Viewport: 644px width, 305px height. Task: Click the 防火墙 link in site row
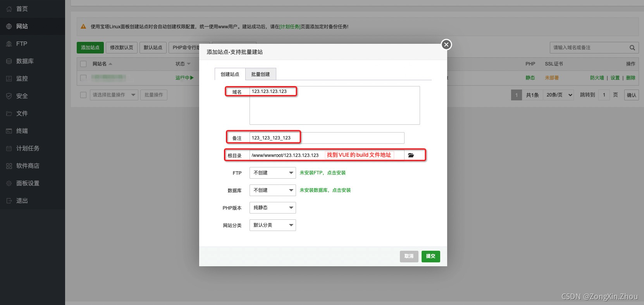point(597,78)
